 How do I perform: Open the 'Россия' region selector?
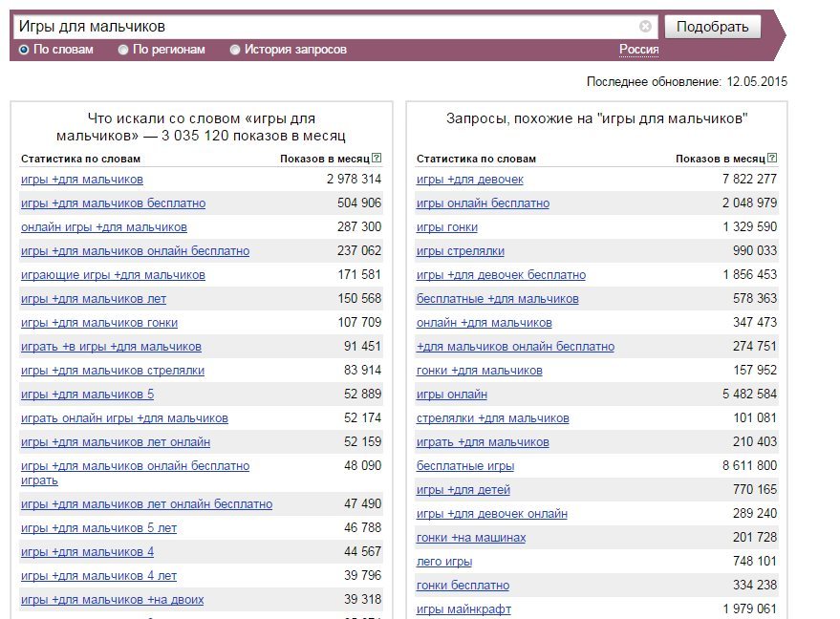tap(638, 50)
